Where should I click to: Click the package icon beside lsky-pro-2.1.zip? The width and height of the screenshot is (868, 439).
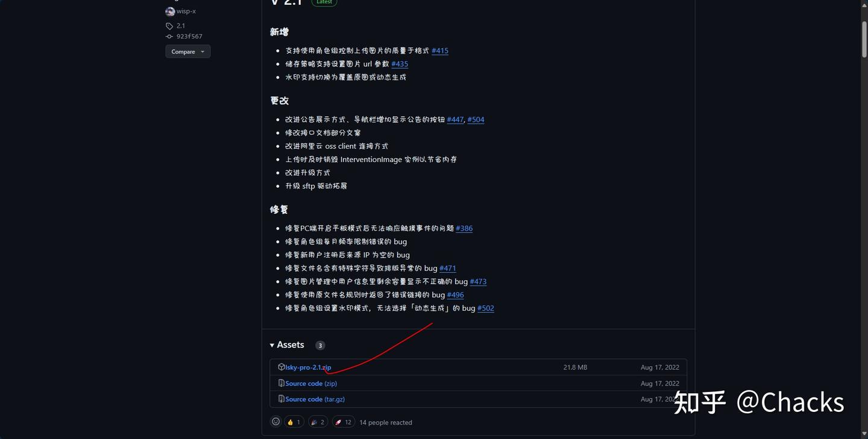point(281,367)
